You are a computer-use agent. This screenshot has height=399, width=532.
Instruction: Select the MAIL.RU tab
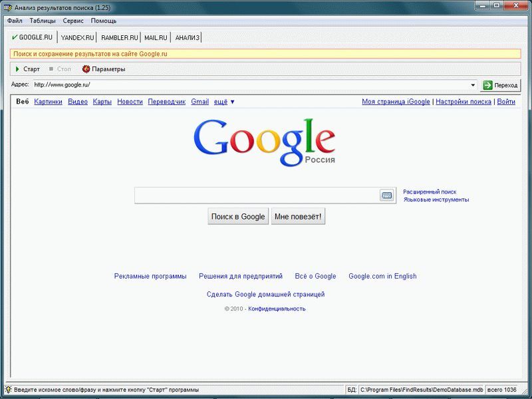pos(156,37)
